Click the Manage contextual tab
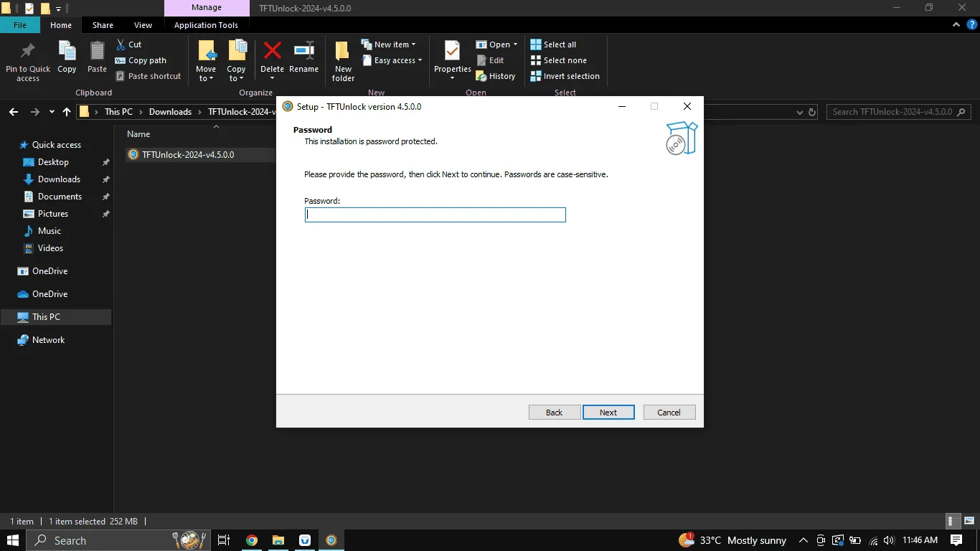This screenshot has width=980, height=551. (x=206, y=8)
